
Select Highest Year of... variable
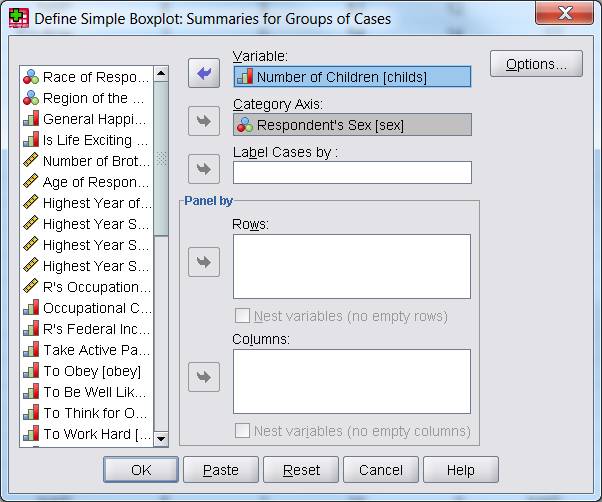tap(87, 203)
